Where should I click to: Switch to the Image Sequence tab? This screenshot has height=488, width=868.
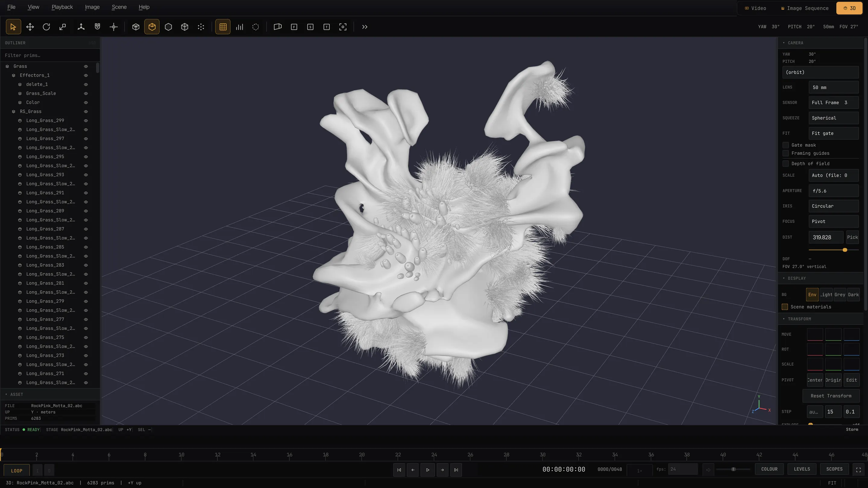click(805, 8)
